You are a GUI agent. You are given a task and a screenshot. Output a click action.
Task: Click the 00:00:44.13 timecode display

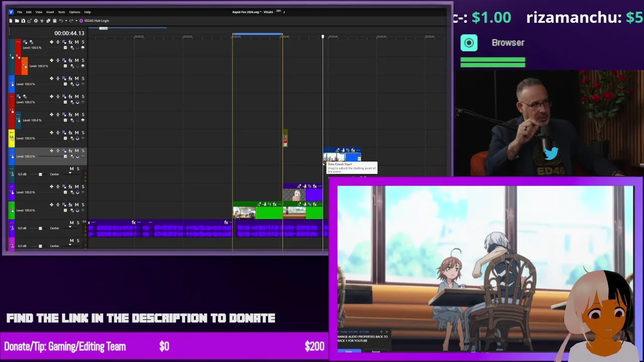click(69, 33)
